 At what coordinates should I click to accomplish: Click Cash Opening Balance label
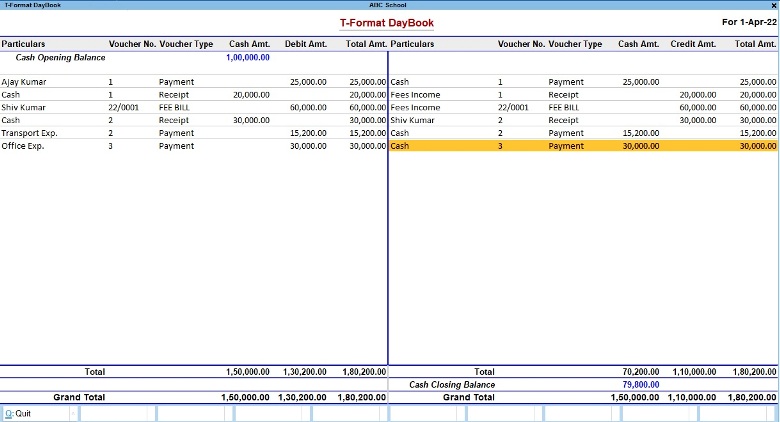coord(60,58)
